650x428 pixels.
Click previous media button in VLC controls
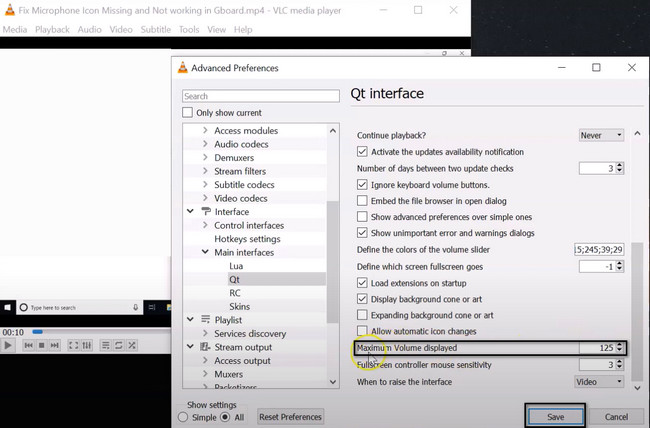pos(28,345)
